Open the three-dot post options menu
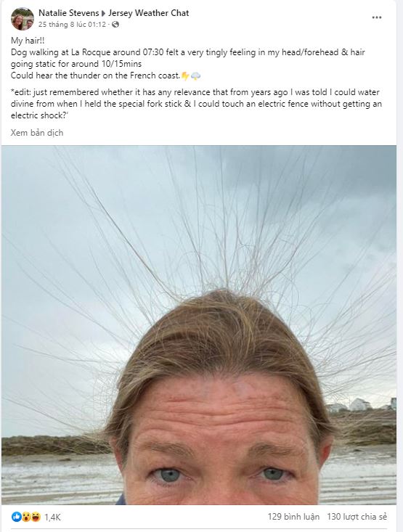Screen dimensions: 403x532 click(x=377, y=17)
